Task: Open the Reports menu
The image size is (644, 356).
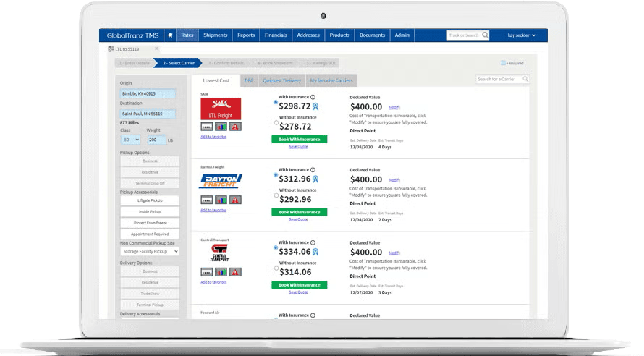Action: [x=246, y=35]
